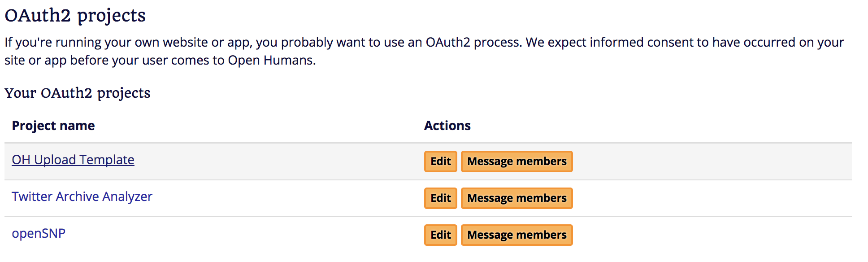Screen dimensions: 868x262
Task: Open the OH Upload Template project link
Action: click(73, 160)
